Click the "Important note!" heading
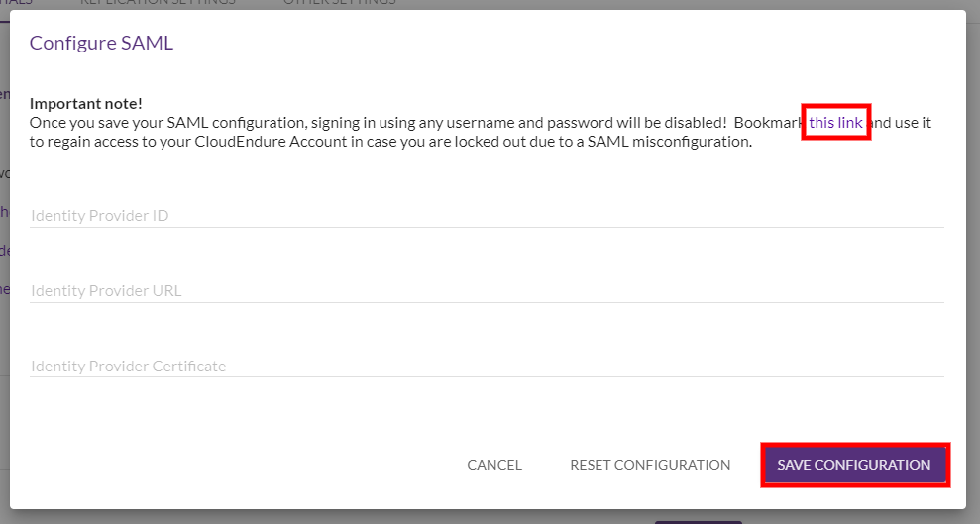 pos(86,103)
